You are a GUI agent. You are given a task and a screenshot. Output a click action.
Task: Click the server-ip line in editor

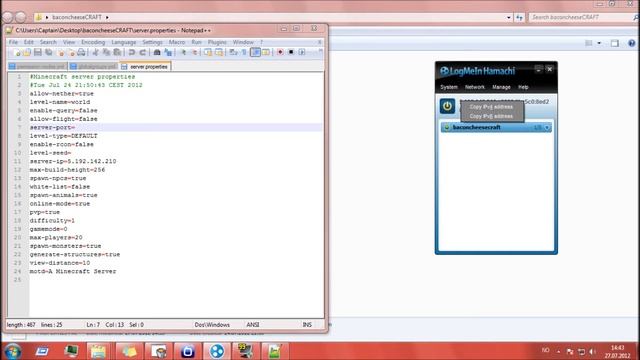pos(73,161)
